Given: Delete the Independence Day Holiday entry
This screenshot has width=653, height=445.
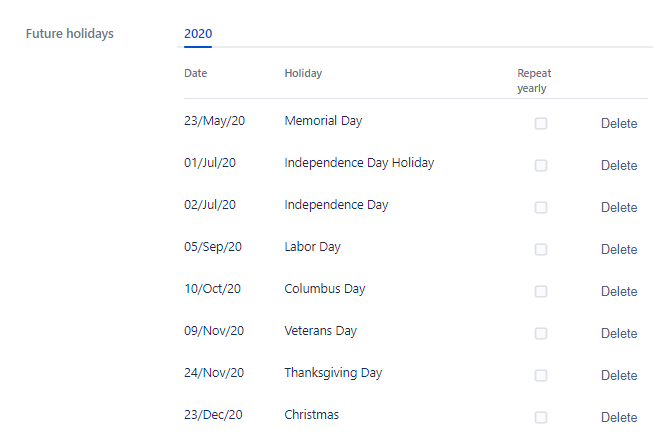Looking at the screenshot, I should click(618, 166).
